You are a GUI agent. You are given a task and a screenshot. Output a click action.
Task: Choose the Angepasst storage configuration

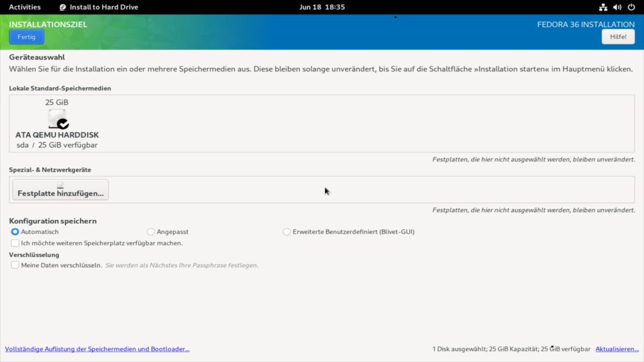[x=151, y=232]
